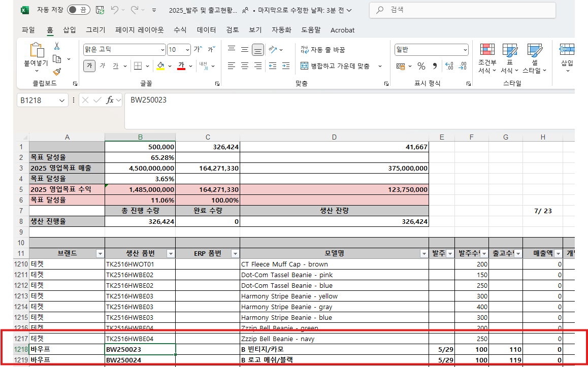588x367 pixels.
Task: Open the 파일 menu
Action: (28, 30)
